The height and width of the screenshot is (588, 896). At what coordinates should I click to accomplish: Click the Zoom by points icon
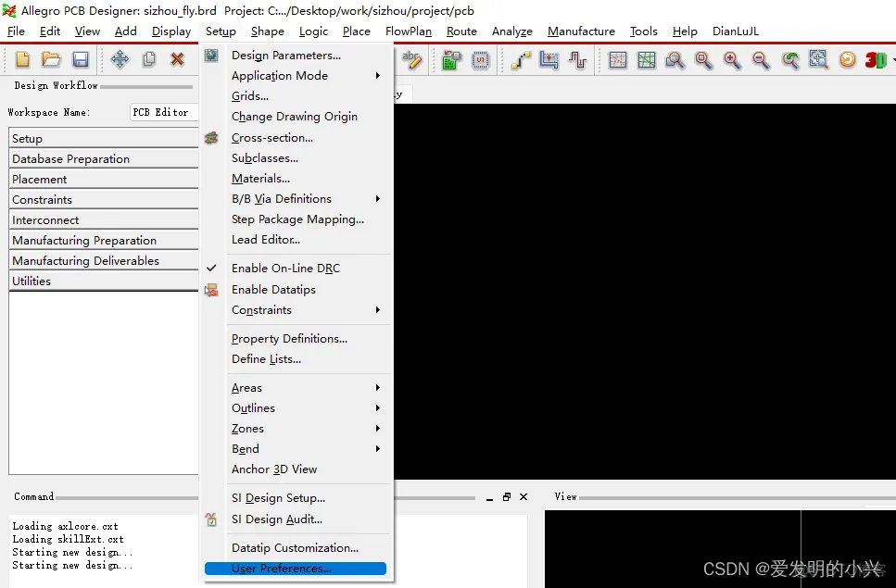675,60
